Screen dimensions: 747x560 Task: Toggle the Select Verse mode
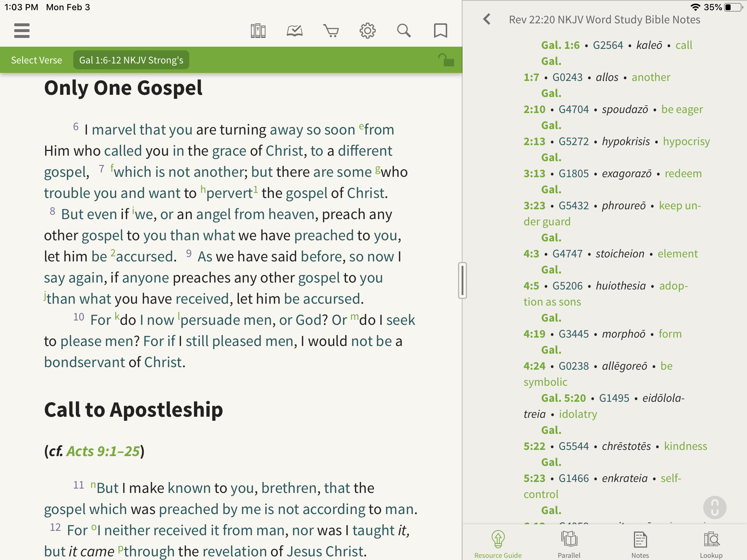tap(36, 59)
